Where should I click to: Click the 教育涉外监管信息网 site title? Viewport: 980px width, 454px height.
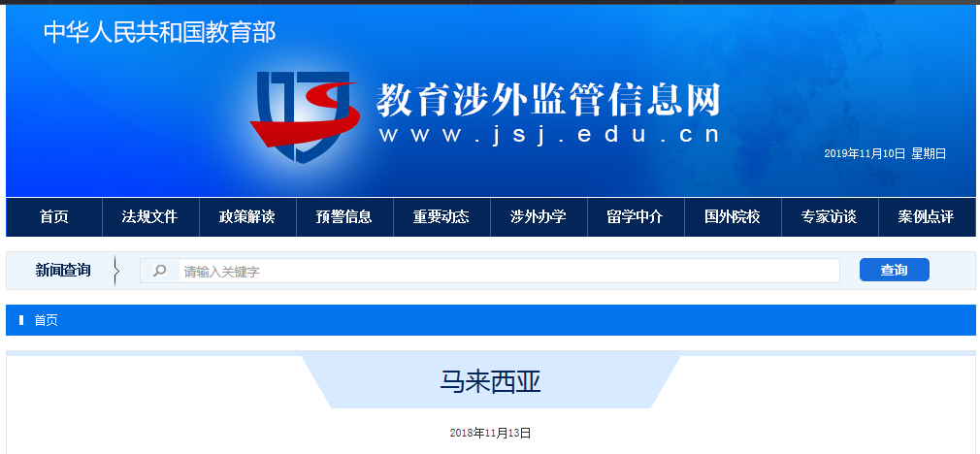tap(548, 99)
